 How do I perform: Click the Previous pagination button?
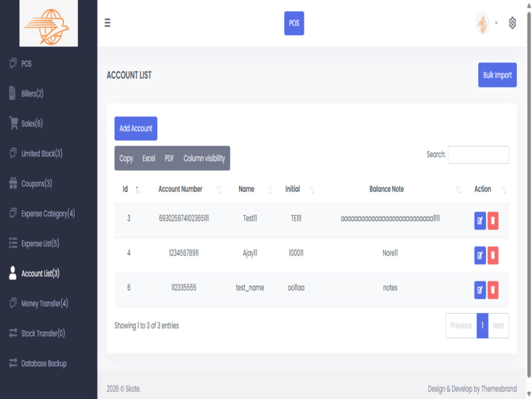click(461, 326)
